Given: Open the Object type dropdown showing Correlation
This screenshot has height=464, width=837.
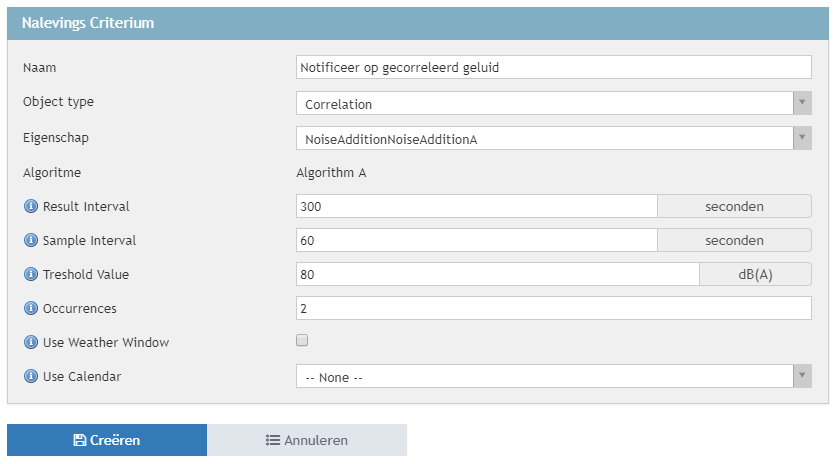Looking at the screenshot, I should tap(553, 104).
